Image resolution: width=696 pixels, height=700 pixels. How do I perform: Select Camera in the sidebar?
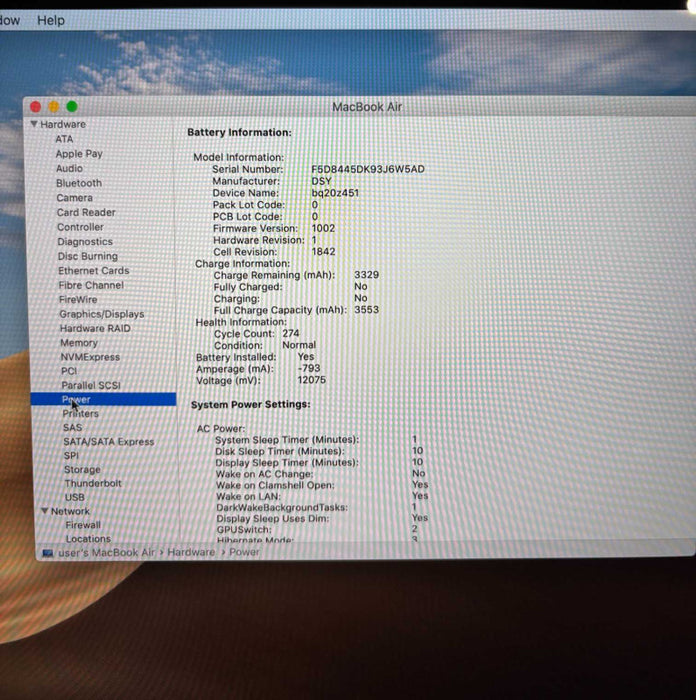tap(75, 198)
